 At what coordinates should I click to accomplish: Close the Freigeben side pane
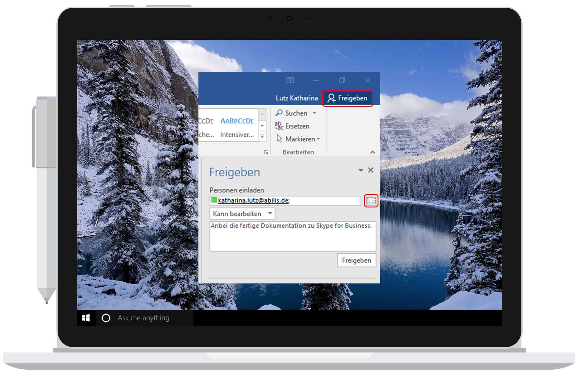coord(371,170)
